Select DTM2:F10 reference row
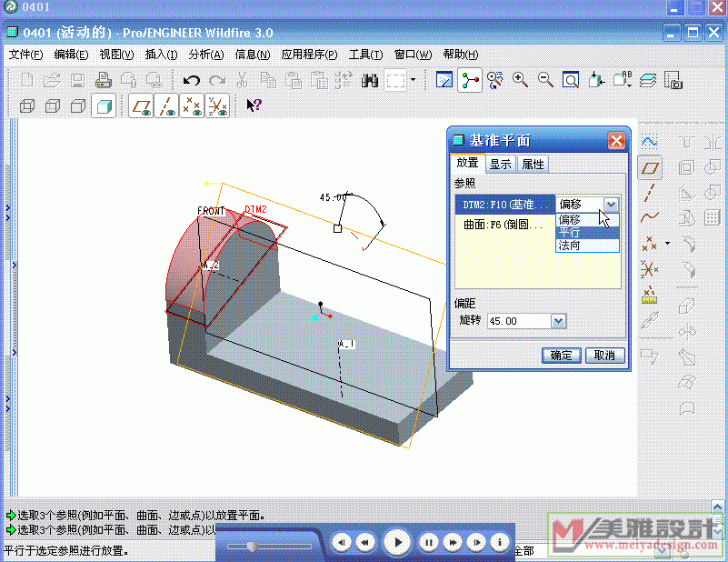The width and height of the screenshot is (728, 562). point(505,205)
